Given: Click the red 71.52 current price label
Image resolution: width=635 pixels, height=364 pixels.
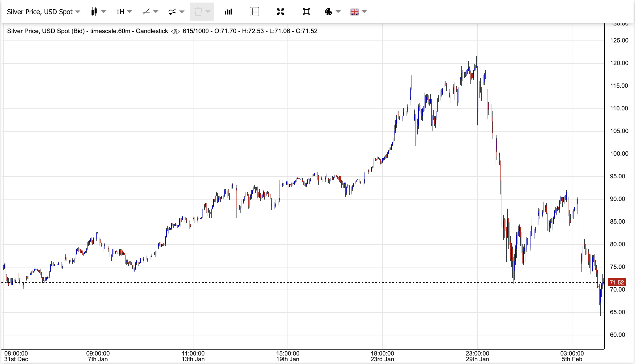Looking at the screenshot, I should pyautogui.click(x=617, y=282).
